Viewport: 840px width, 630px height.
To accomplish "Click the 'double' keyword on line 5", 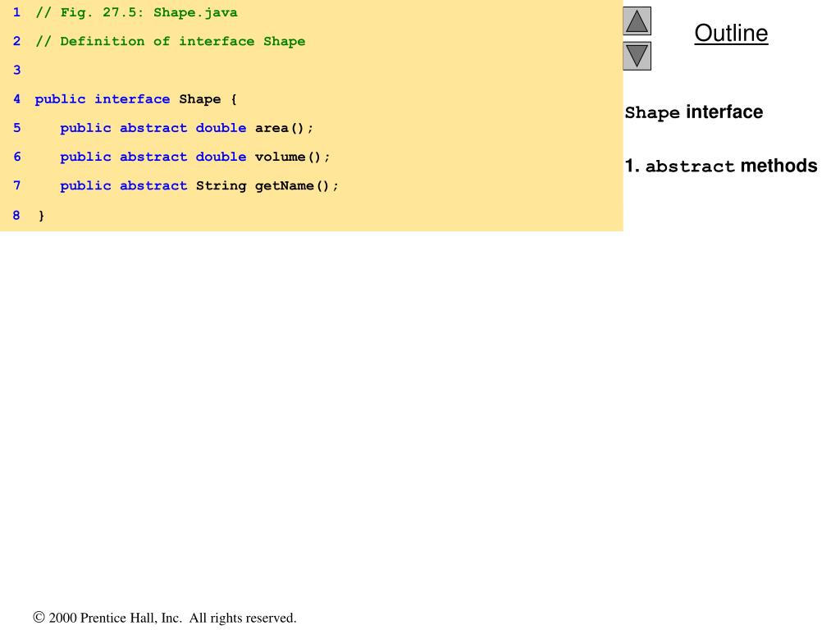I will point(221,128).
